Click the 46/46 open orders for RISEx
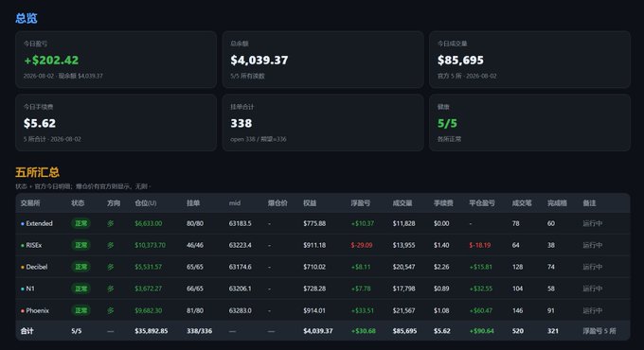This screenshot has width=644, height=350. (195, 245)
